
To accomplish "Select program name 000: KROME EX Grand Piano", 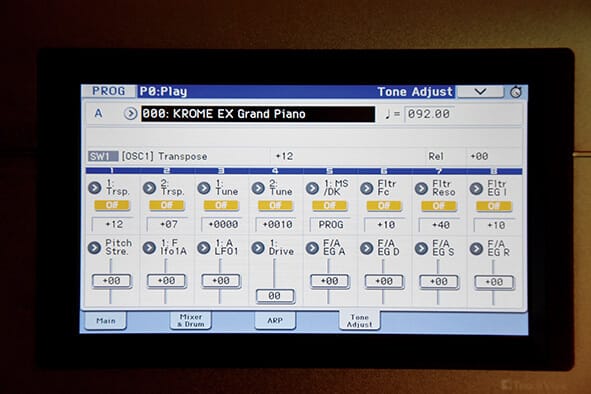I will pyautogui.click(x=258, y=114).
